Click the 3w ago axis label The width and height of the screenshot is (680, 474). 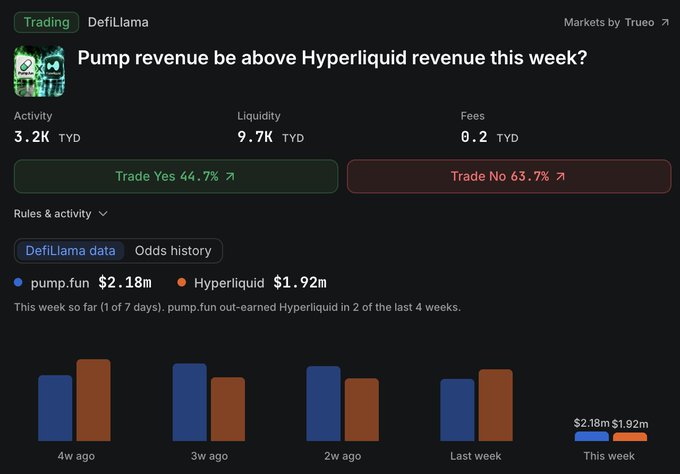pos(209,456)
